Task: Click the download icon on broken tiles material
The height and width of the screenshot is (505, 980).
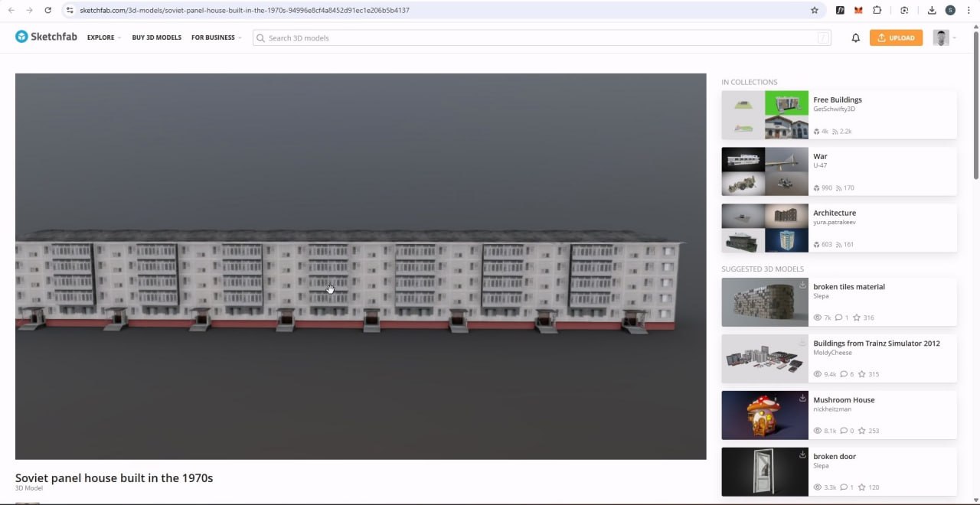Action: tap(802, 285)
